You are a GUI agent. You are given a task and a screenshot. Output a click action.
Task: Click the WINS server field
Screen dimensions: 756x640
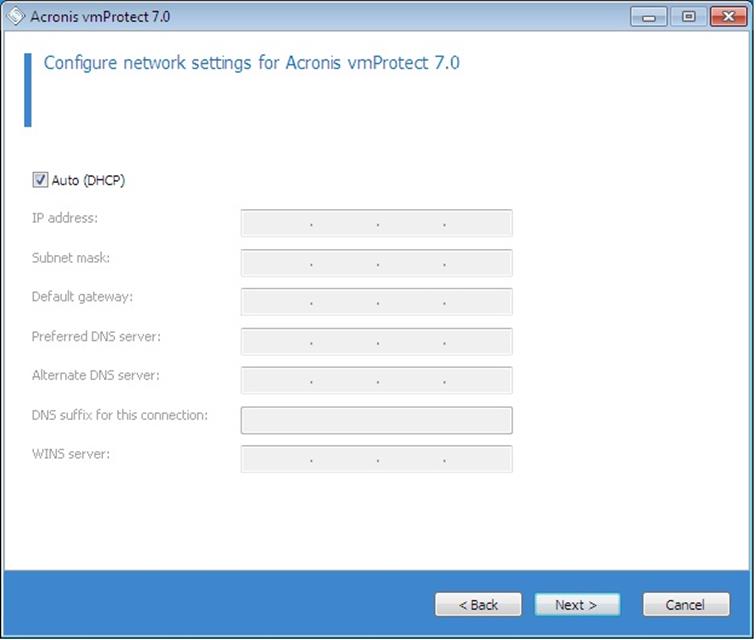point(377,459)
